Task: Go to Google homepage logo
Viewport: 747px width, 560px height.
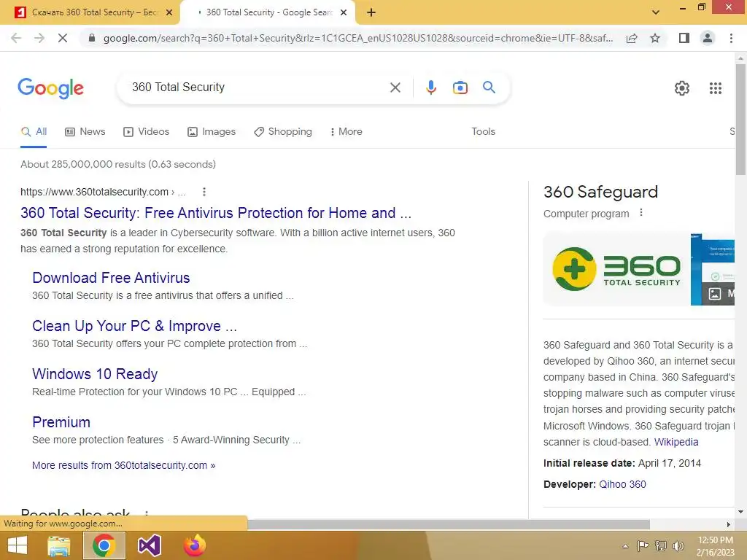Action: [50, 88]
